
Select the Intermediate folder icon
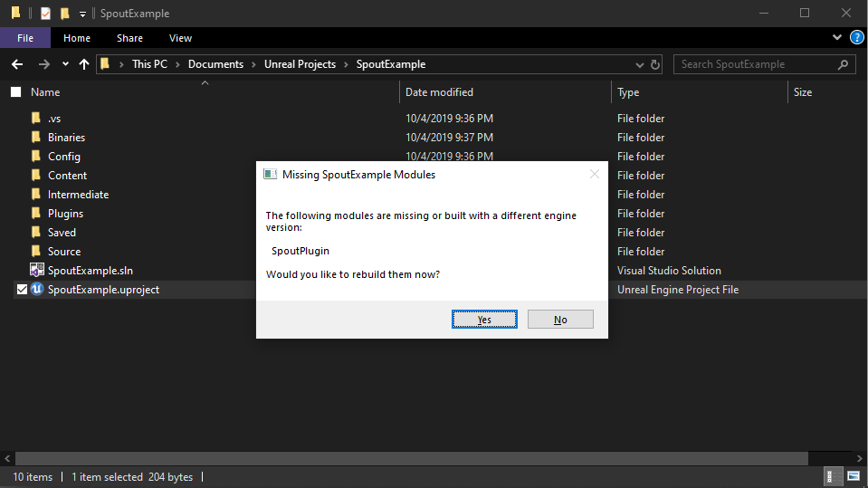coord(36,195)
